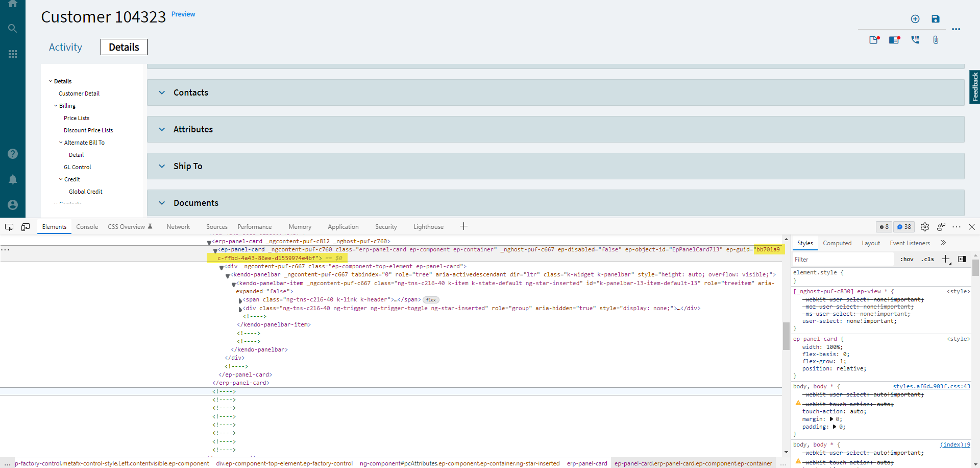Click the Feedback button on right edge
Image resolution: width=980 pixels, height=468 pixels.
click(974, 87)
